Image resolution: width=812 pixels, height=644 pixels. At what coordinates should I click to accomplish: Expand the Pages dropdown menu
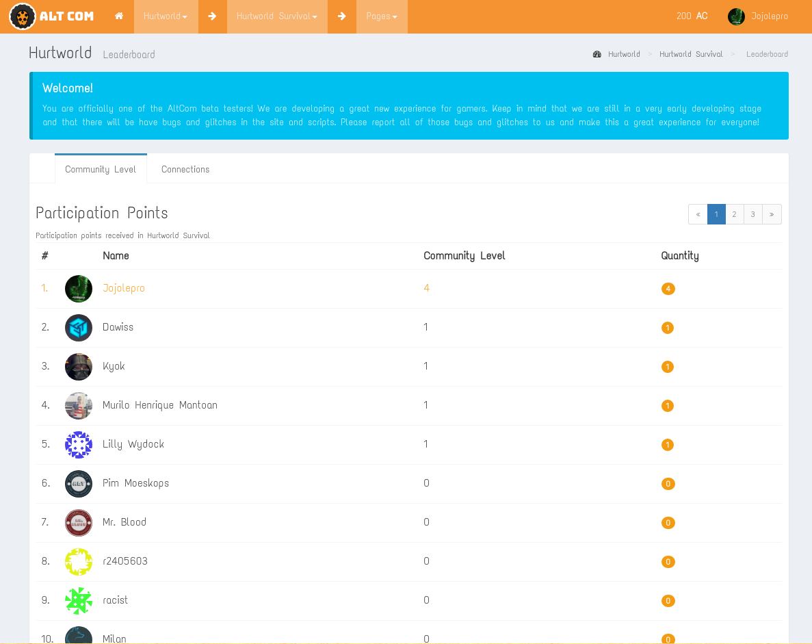point(382,16)
